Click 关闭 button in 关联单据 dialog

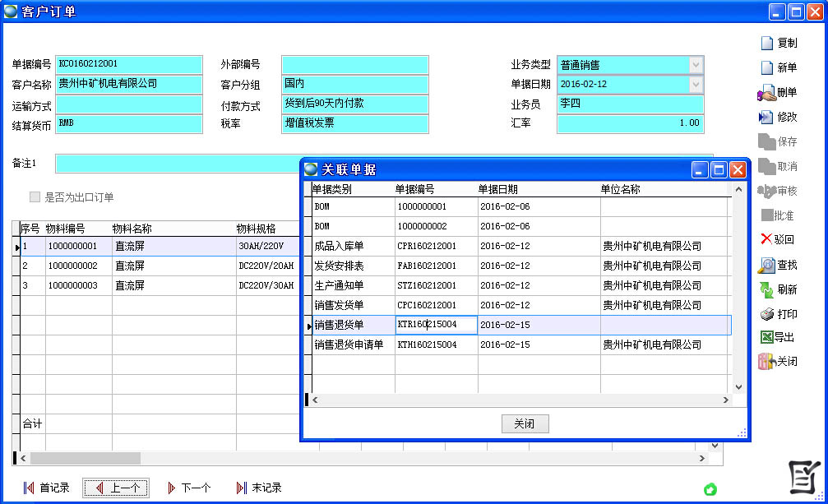click(525, 423)
